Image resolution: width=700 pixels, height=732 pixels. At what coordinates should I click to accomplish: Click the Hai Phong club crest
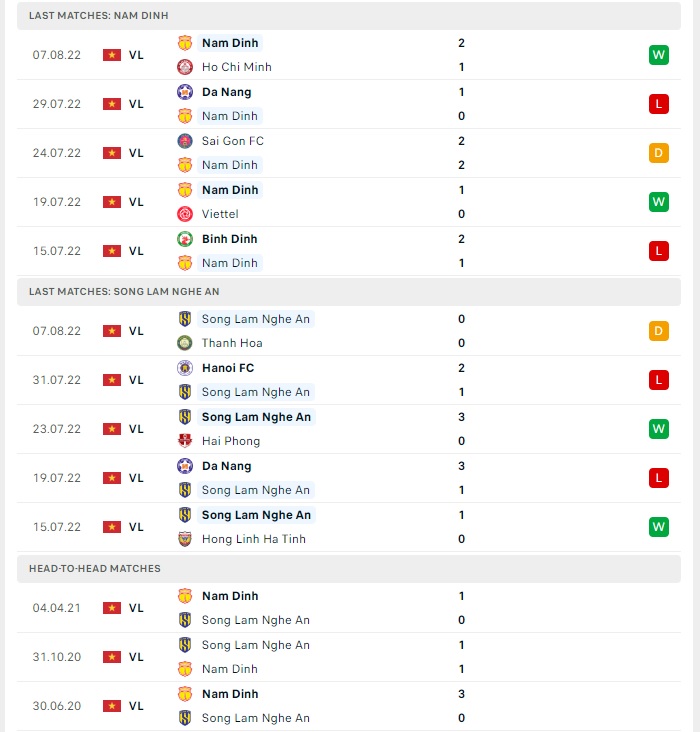(x=185, y=441)
